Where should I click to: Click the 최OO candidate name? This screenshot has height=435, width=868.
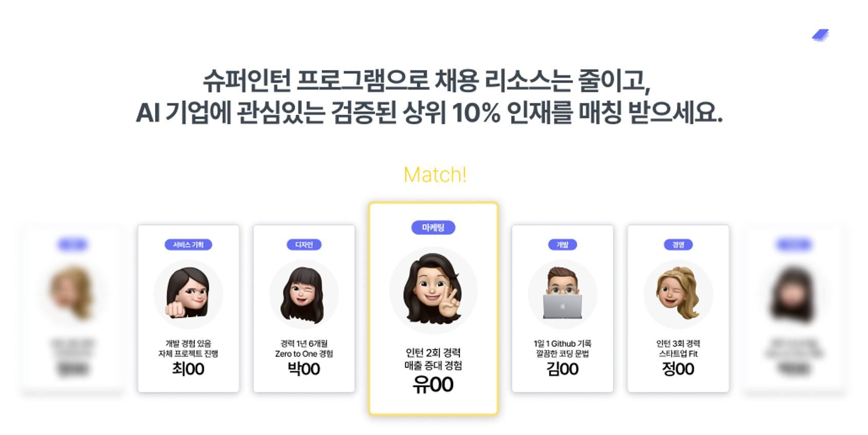pyautogui.click(x=188, y=369)
